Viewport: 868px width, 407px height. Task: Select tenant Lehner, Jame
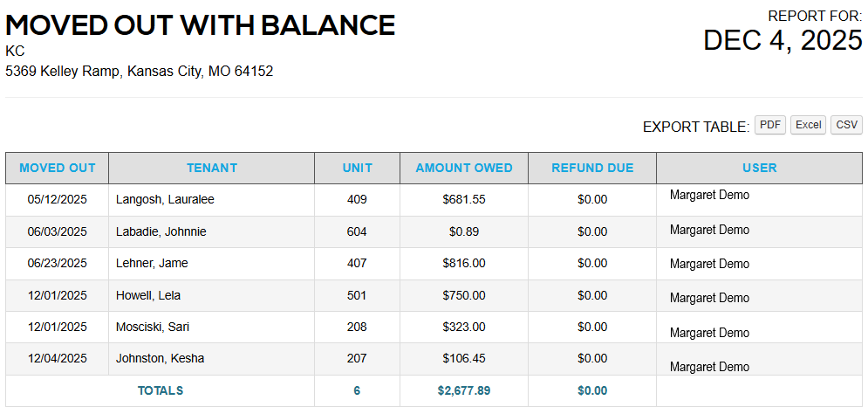[152, 263]
